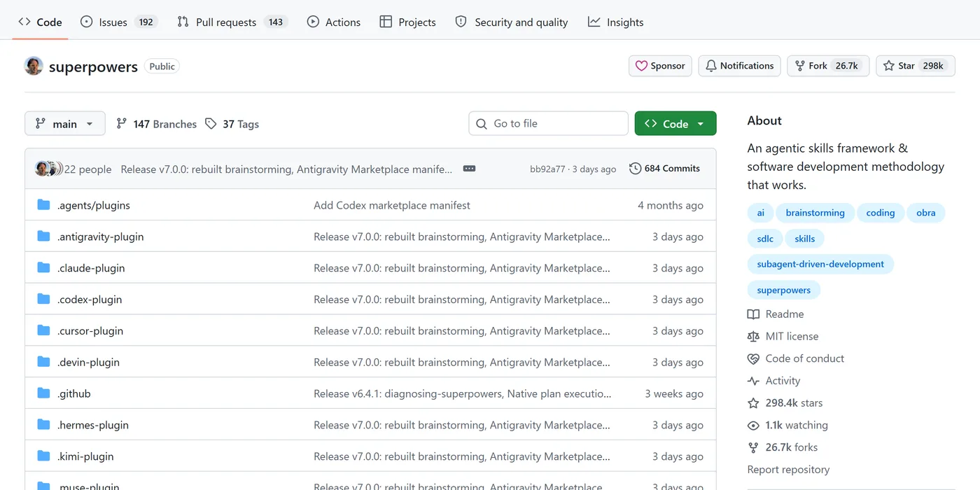Viewport: 980px width, 490px height.
Task: Select the 'sdlc' topic tag
Action: coord(765,239)
